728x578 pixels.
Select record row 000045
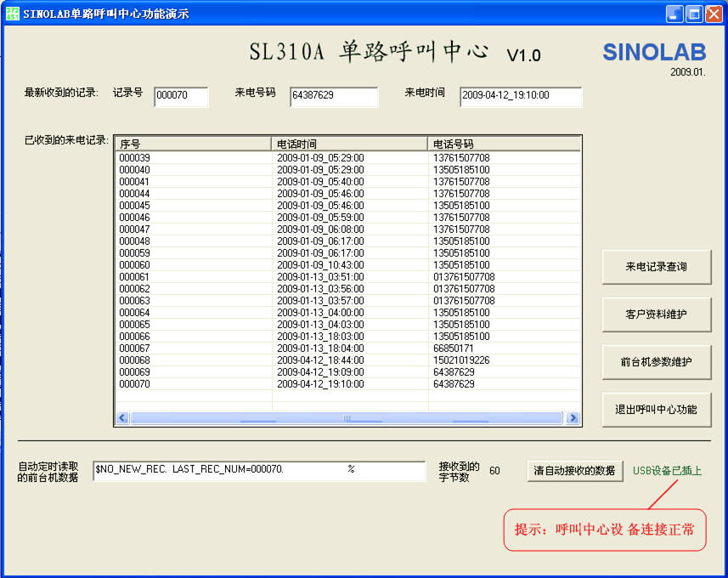click(347, 206)
